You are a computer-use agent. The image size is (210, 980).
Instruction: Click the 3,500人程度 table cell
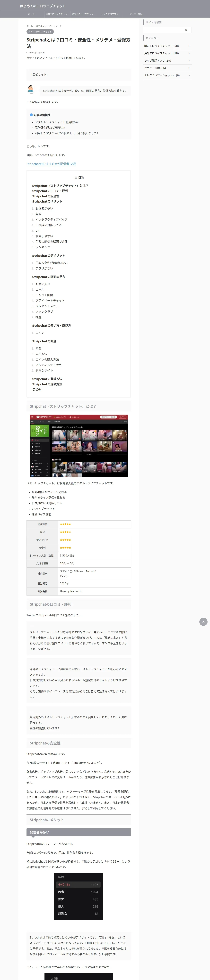[95, 555]
